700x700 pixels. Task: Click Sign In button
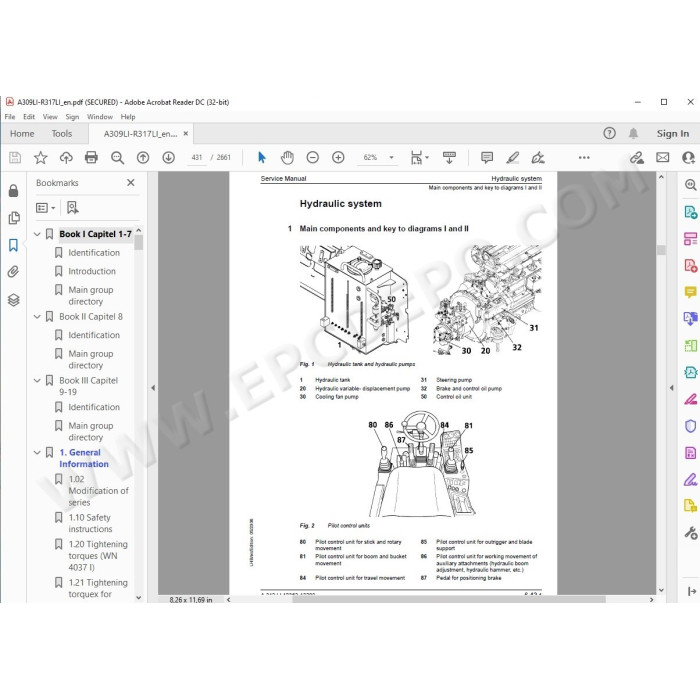[x=672, y=133]
